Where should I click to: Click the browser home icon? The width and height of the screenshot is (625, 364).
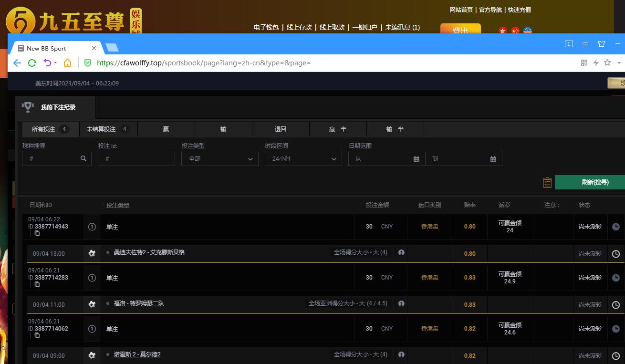(x=68, y=63)
